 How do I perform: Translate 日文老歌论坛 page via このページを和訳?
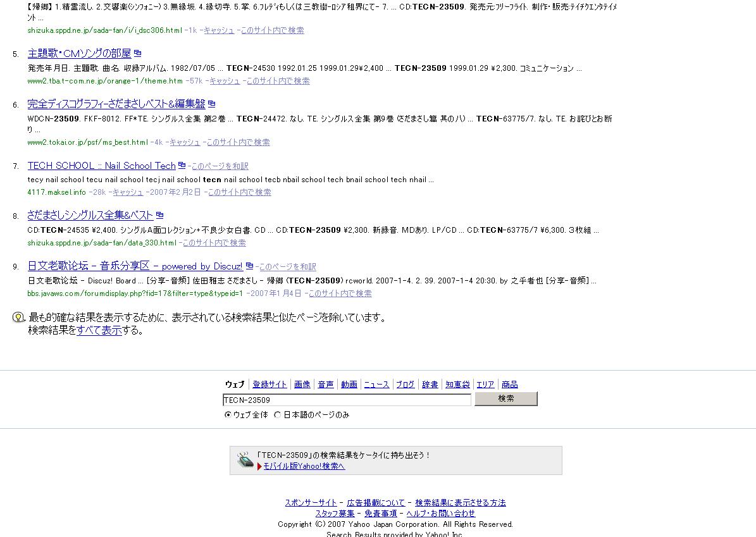pos(288,266)
